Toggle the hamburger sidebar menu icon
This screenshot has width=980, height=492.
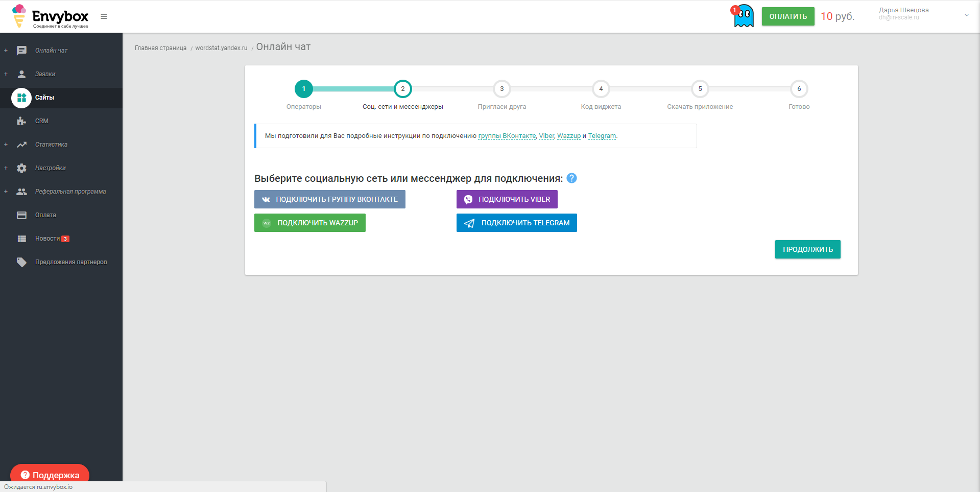pos(104,16)
